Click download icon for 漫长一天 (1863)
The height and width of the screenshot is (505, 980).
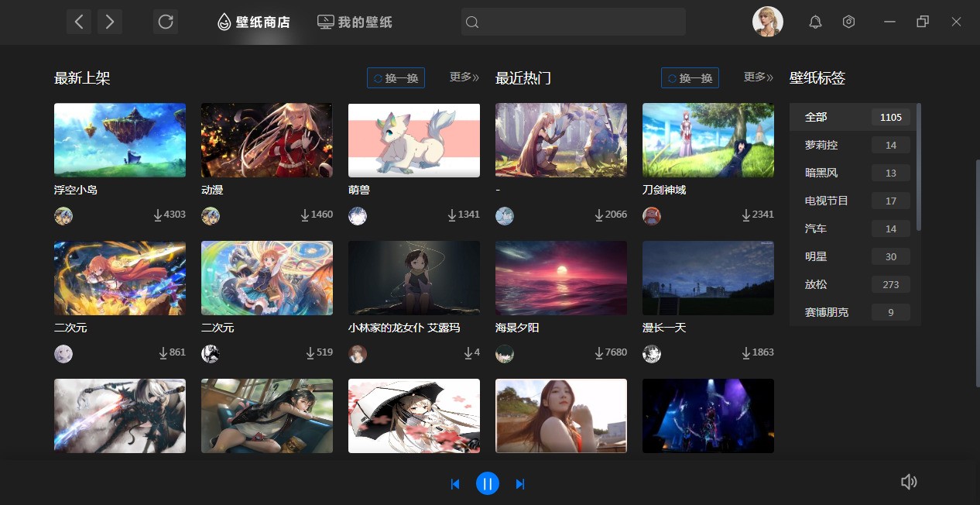(x=746, y=352)
